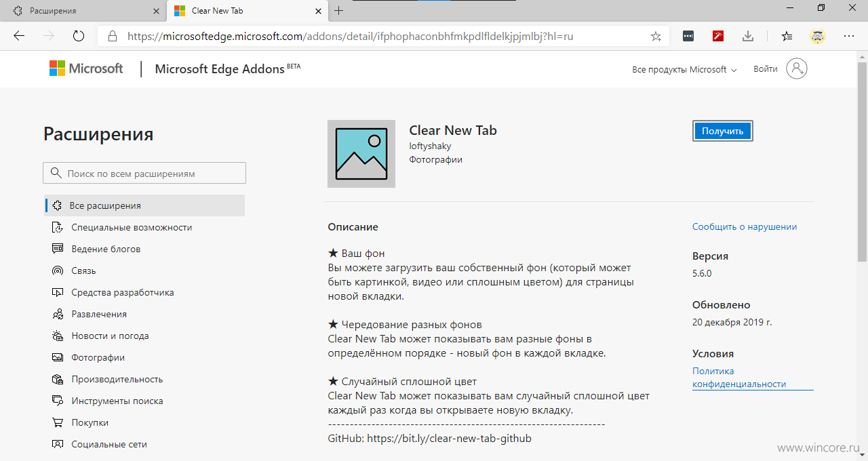This screenshot has height=461, width=868.
Task: Click the Расширения page heading
Action: point(98,134)
